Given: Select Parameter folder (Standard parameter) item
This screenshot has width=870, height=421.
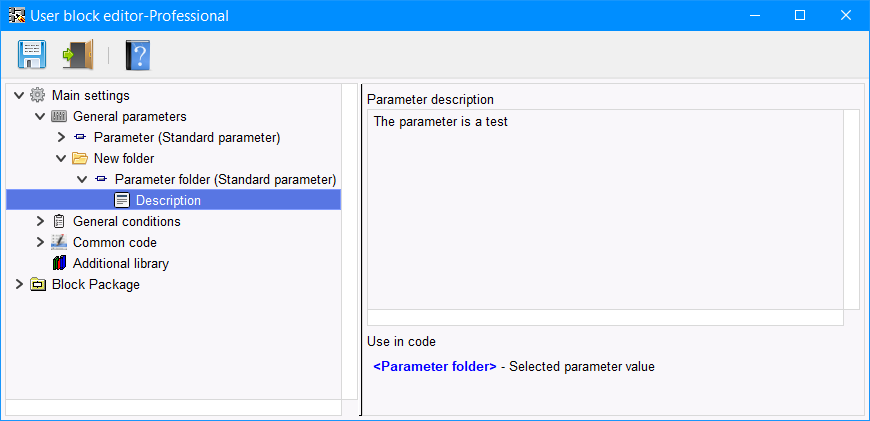Looking at the screenshot, I should coord(225,179).
